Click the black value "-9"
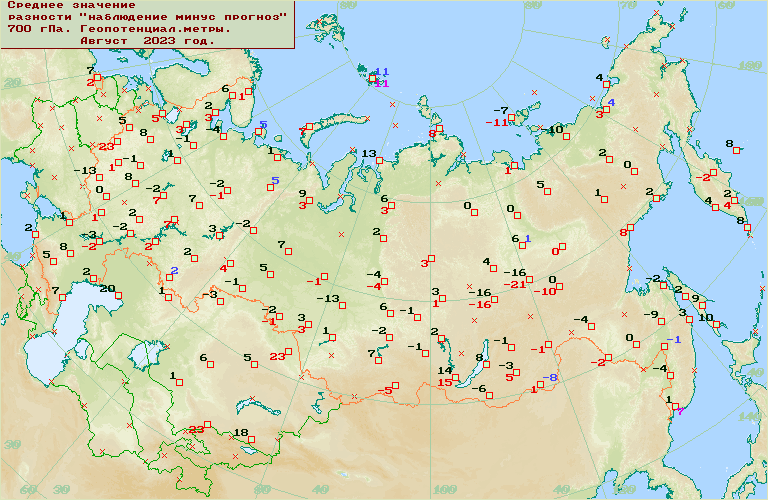The width and height of the screenshot is (768, 500). 651,314
